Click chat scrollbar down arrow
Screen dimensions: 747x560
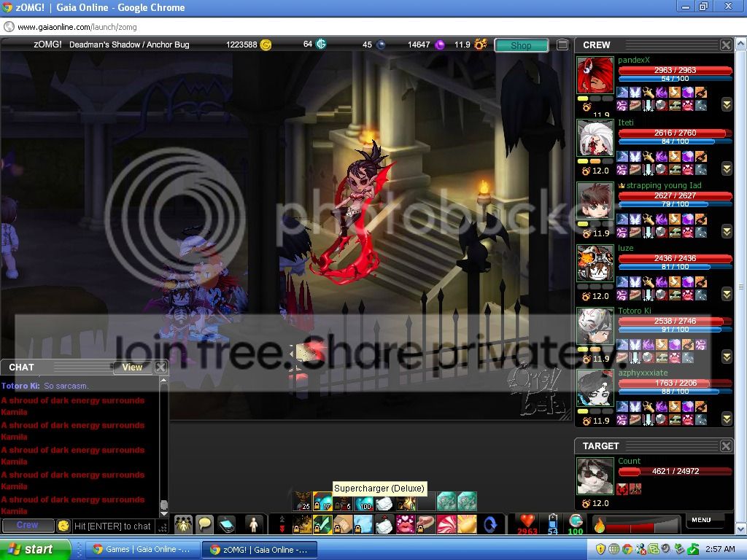[163, 513]
